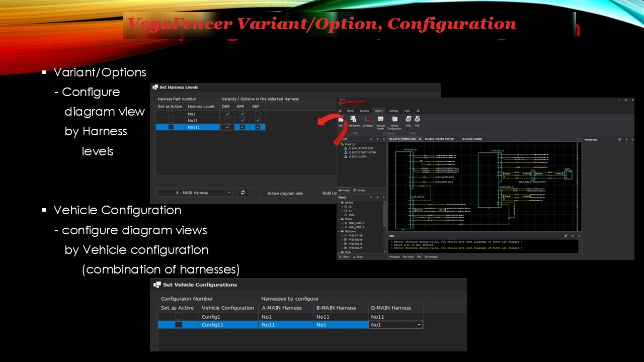Click the quick-access chart icon left of Home
The height and width of the screenshot is (362, 644).
[x=340, y=111]
